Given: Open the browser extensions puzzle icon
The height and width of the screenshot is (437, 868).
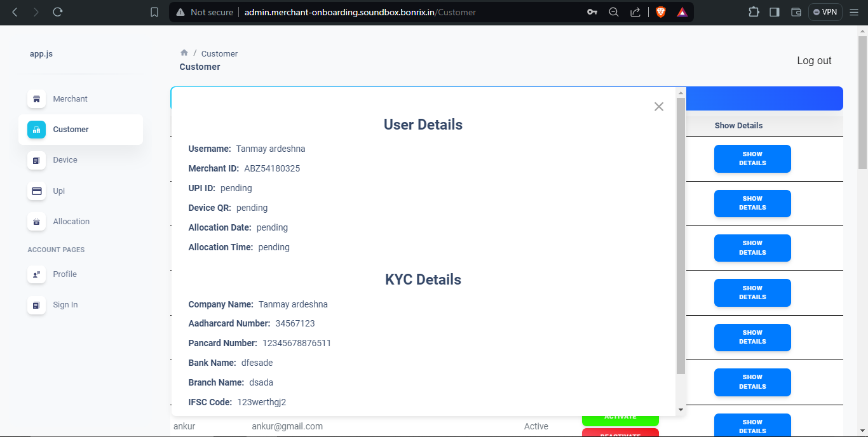Looking at the screenshot, I should click(754, 11).
